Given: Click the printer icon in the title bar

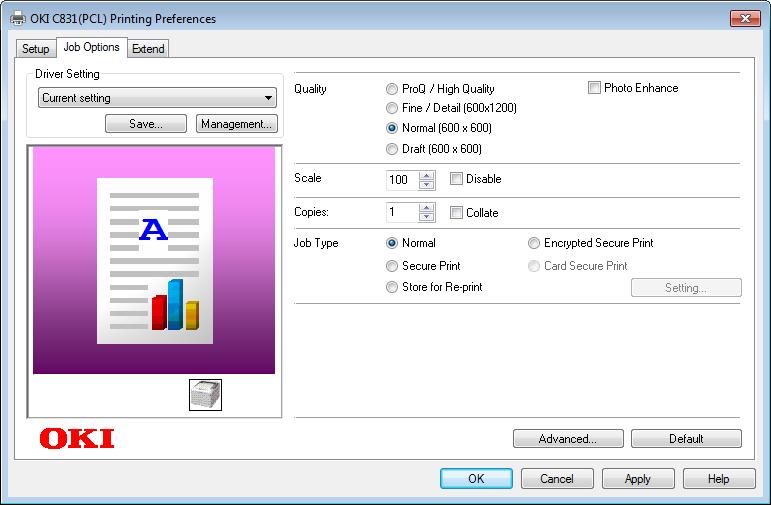Looking at the screenshot, I should point(18,19).
